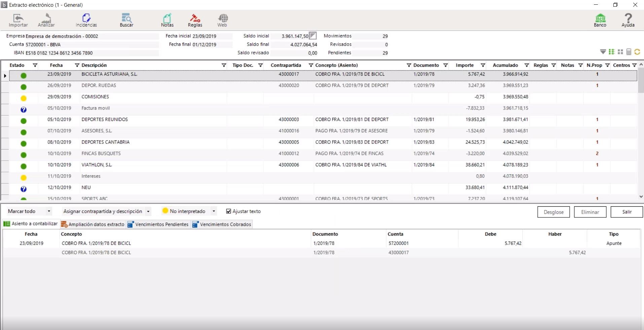The width and height of the screenshot is (644, 330).
Task: Click the calculator icon above the grid
Action: click(629, 52)
